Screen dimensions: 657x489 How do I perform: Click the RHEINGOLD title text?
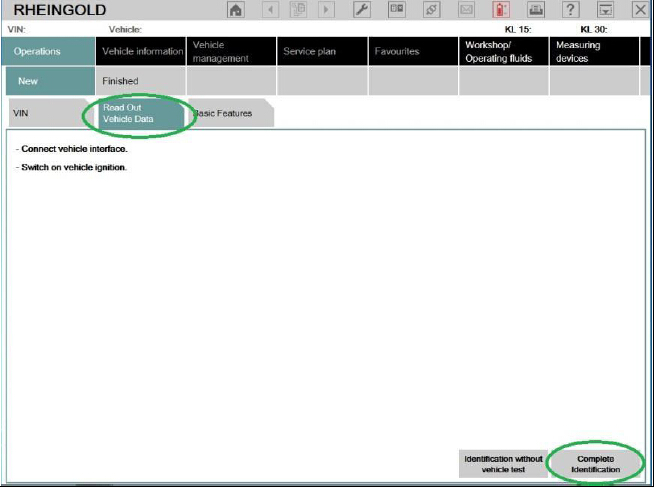click(x=59, y=10)
